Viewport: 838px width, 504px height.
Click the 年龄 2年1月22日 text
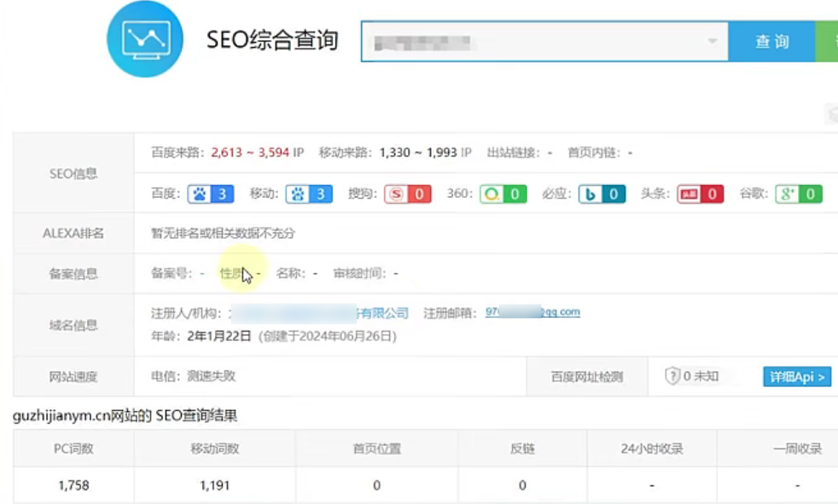201,336
